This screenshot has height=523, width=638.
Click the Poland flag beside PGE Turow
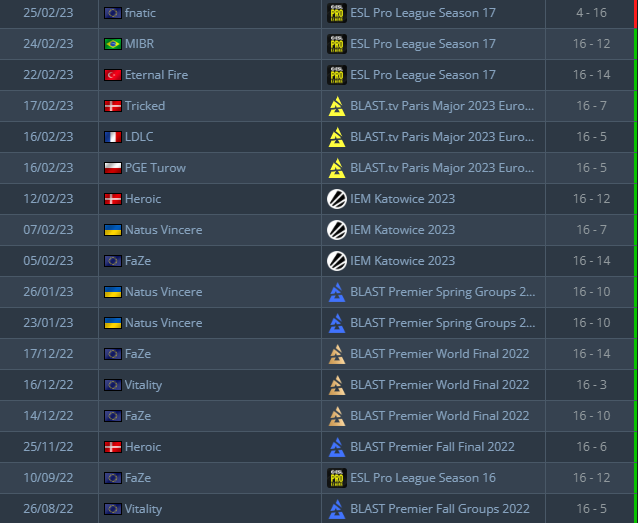click(x=113, y=168)
